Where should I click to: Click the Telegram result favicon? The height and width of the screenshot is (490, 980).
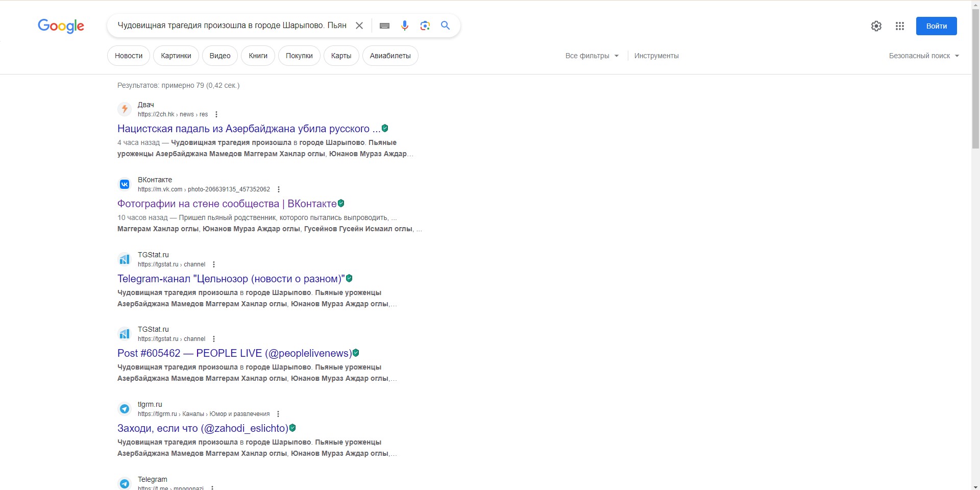click(125, 483)
